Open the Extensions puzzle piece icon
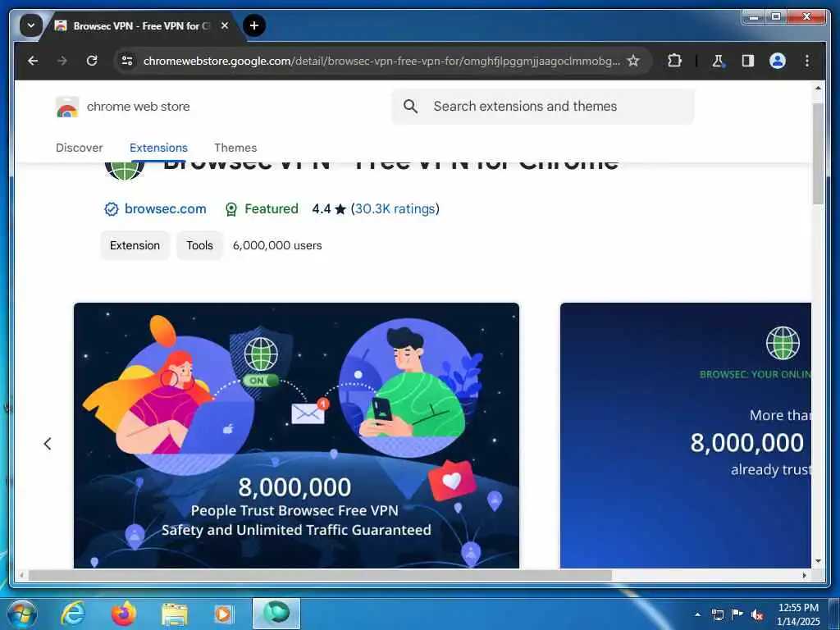 (674, 61)
